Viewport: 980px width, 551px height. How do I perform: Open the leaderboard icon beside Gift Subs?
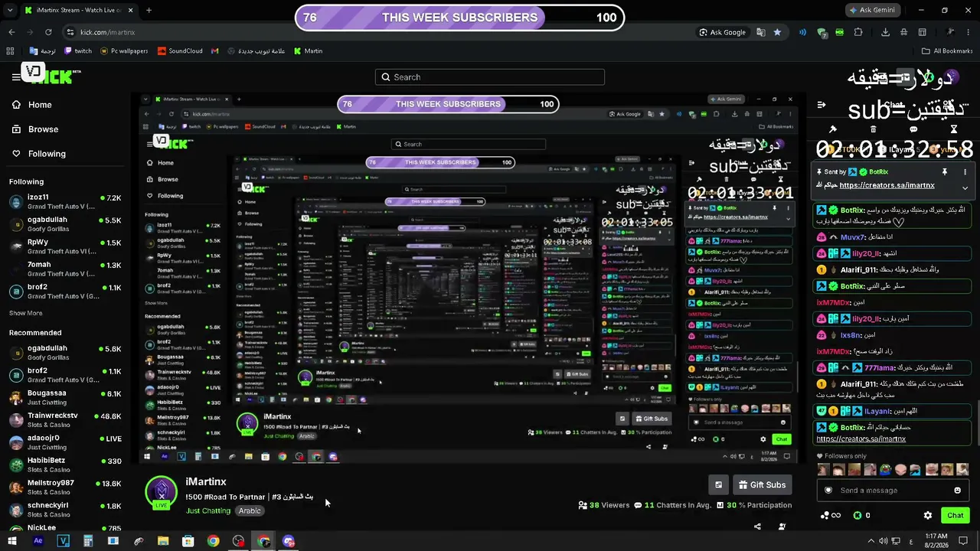(x=718, y=484)
